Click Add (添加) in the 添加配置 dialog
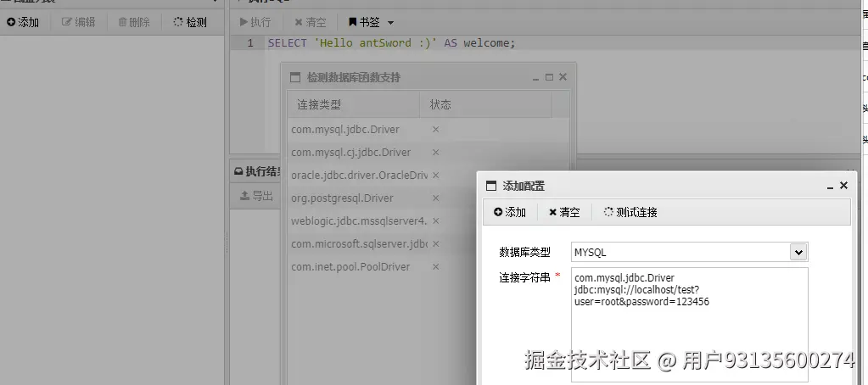 tap(510, 212)
